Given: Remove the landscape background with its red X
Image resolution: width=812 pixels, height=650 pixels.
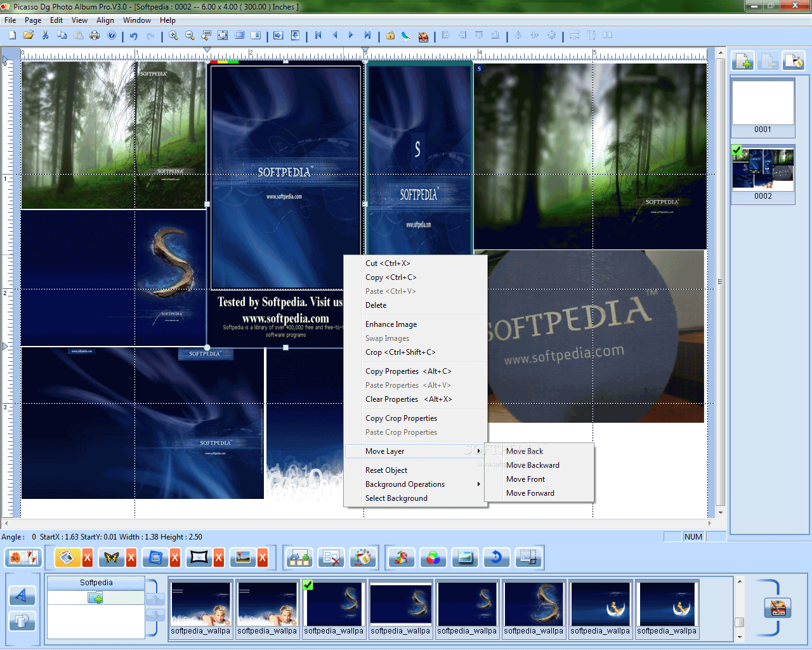Looking at the screenshot, I should point(263,558).
